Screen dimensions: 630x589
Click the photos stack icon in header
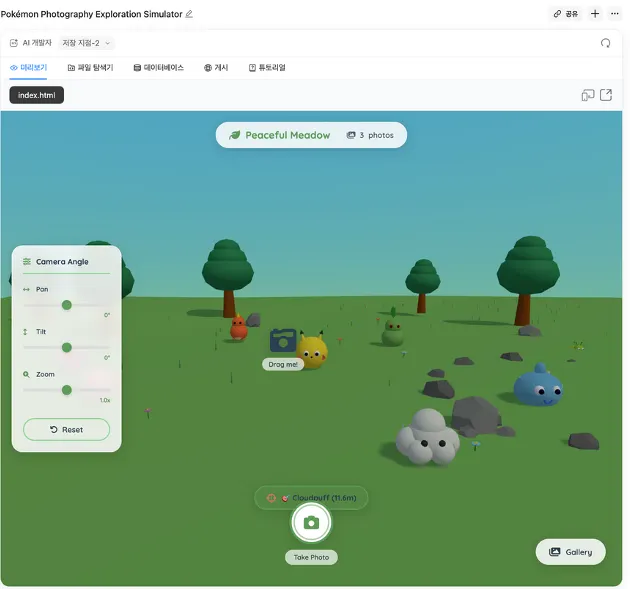tap(351, 135)
